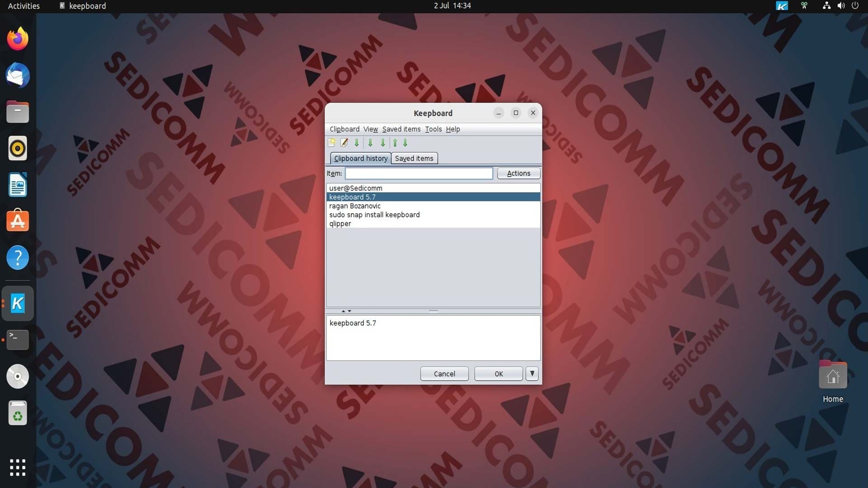Click the new item icon in Keepboard toolbar
Viewport: 868px width, 488px height.
pyautogui.click(x=331, y=143)
